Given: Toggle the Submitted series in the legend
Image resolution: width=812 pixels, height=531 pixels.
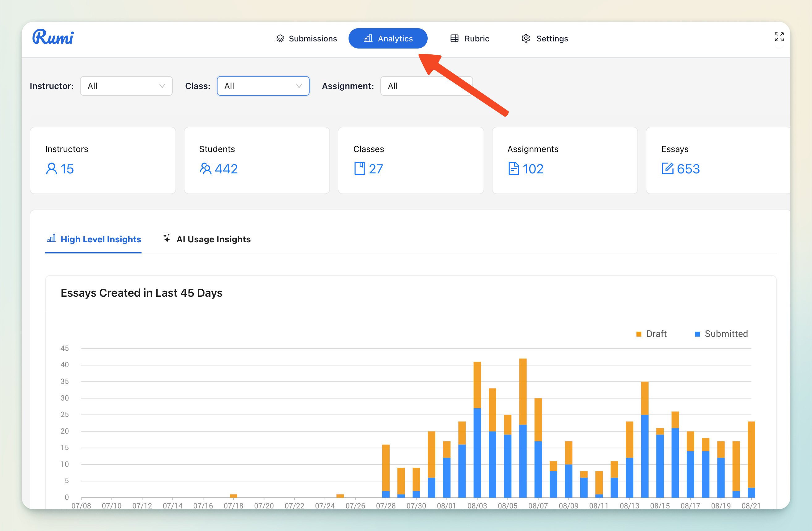Looking at the screenshot, I should tap(726, 334).
